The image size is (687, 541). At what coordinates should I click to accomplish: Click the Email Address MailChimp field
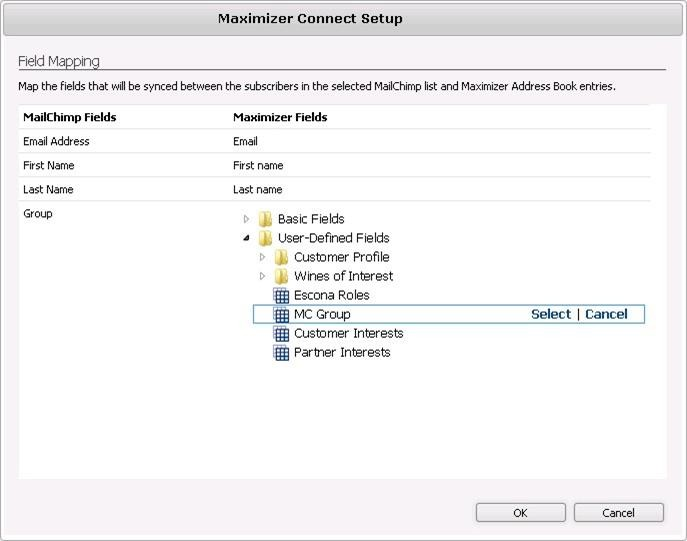(x=56, y=141)
